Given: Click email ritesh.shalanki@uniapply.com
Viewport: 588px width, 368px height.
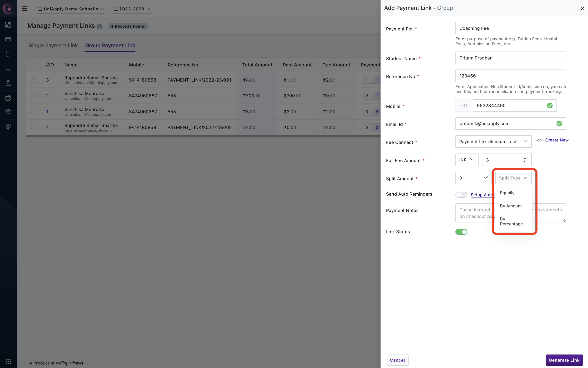Looking at the screenshot, I should 91,83.
